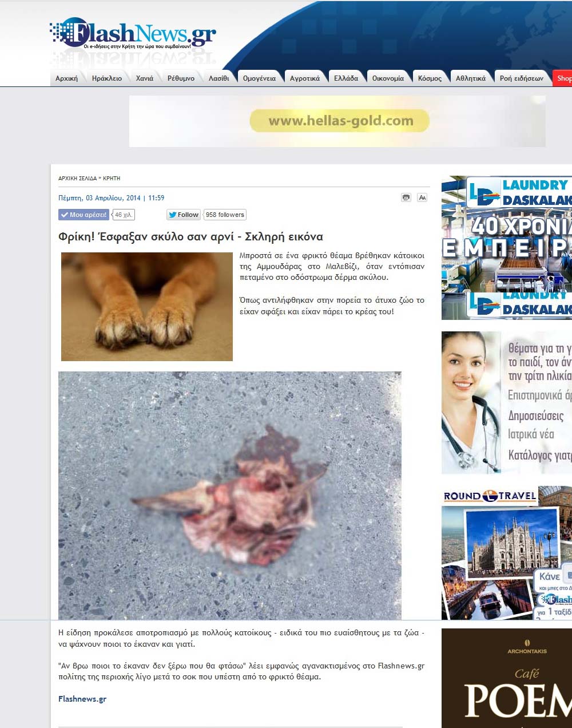This screenshot has height=728, width=572.
Task: Select the Ρέθυμνο menu tab
Action: [181, 78]
